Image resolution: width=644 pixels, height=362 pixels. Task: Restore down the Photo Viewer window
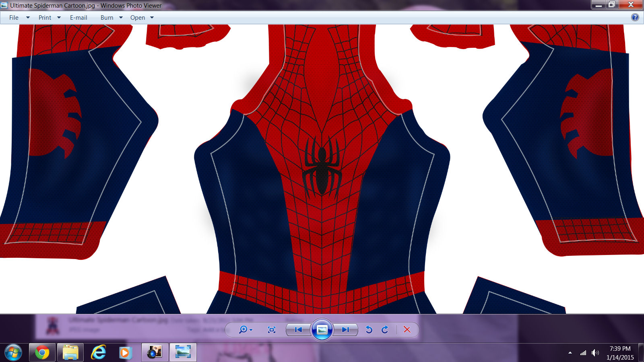612,4
